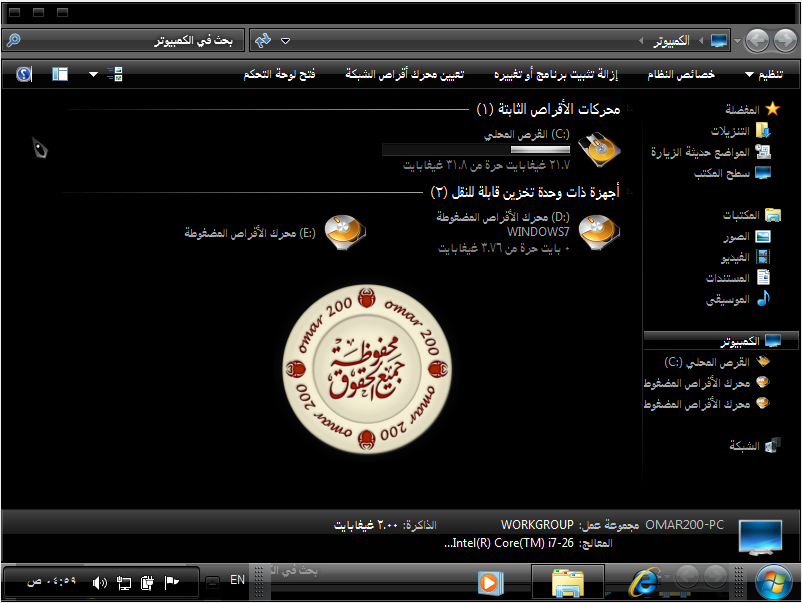Click the magnifier icon in the search box

click(x=14, y=40)
